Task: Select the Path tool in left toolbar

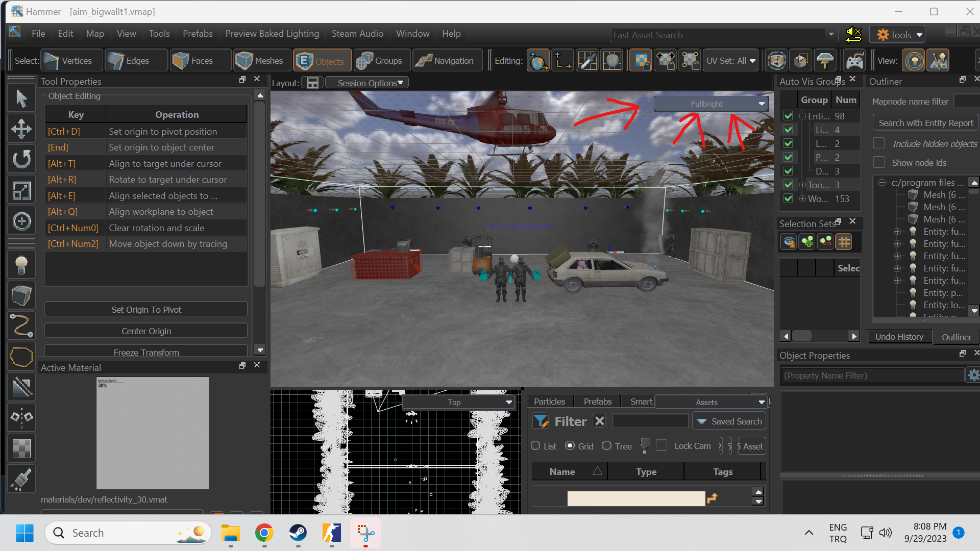Action: tap(21, 326)
